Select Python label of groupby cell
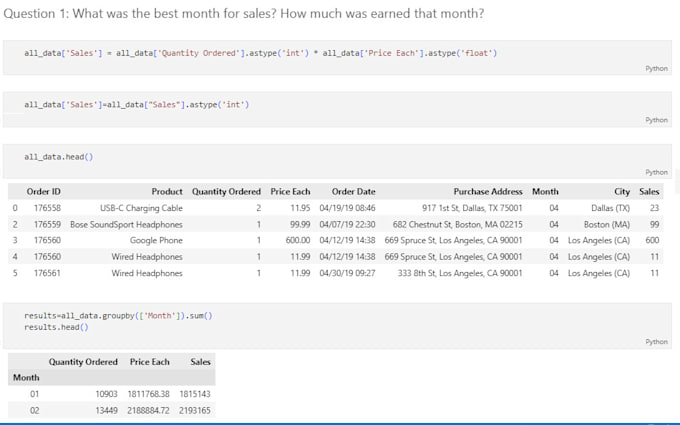 click(x=656, y=342)
